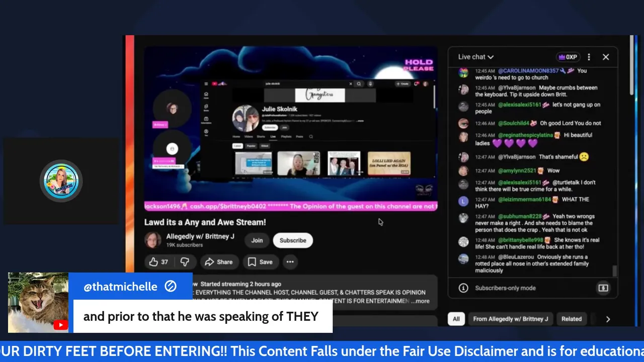Share the Lawd its a Any stream
Screen dimensions: 644x362
click(x=218, y=261)
